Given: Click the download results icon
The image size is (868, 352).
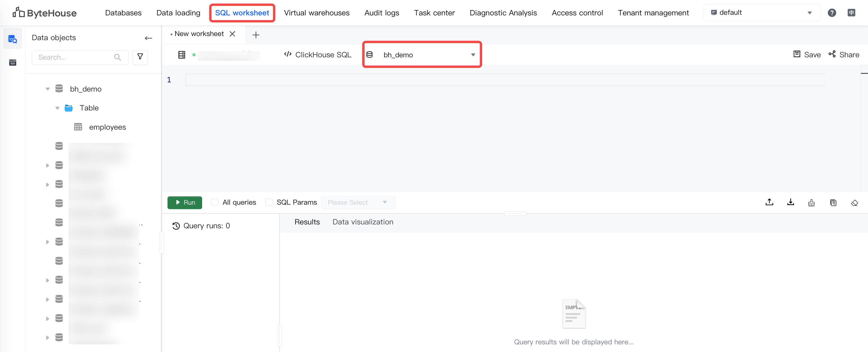Looking at the screenshot, I should click(x=790, y=203).
